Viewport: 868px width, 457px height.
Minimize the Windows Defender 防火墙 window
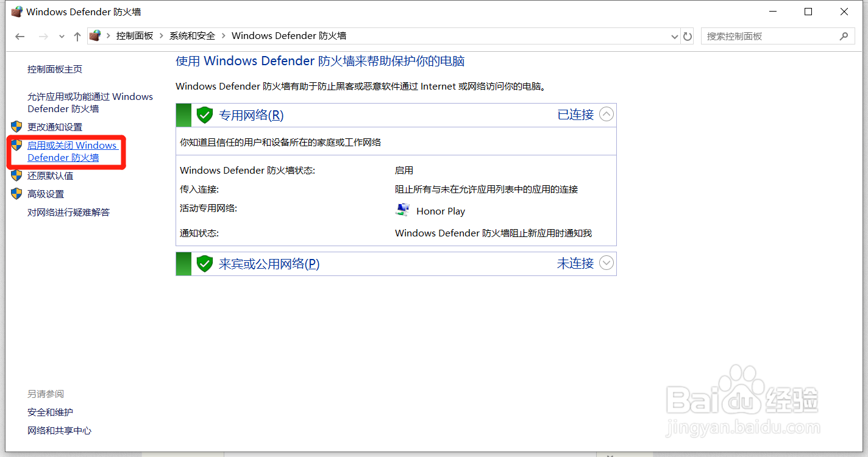click(x=773, y=12)
